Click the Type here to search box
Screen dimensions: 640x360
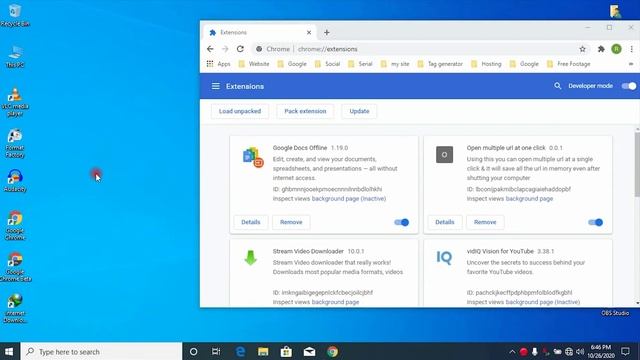click(x=101, y=351)
